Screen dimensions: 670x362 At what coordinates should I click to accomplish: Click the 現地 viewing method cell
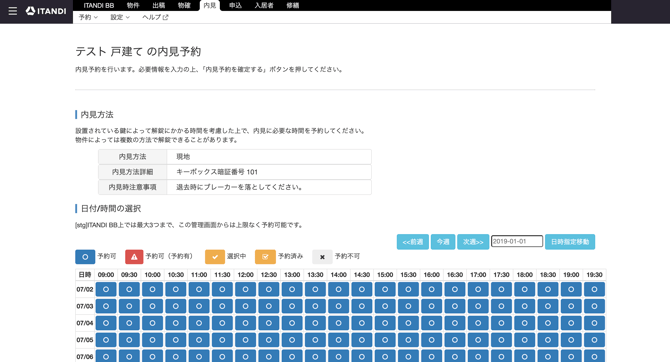tap(269, 156)
